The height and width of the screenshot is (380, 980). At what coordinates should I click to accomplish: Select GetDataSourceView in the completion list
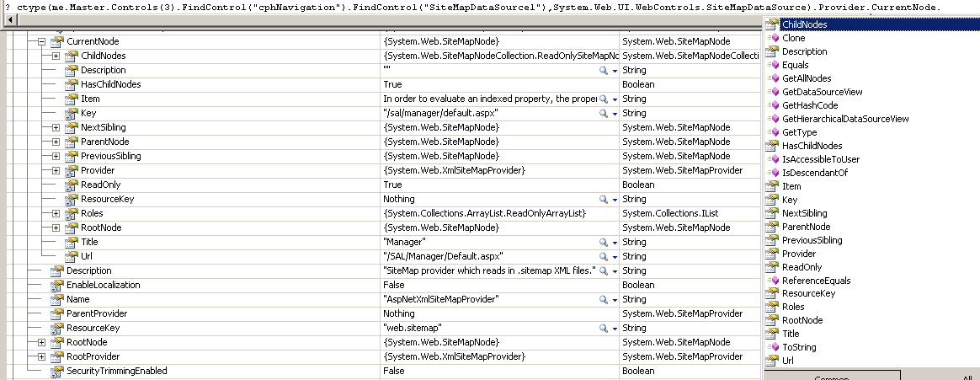821,92
